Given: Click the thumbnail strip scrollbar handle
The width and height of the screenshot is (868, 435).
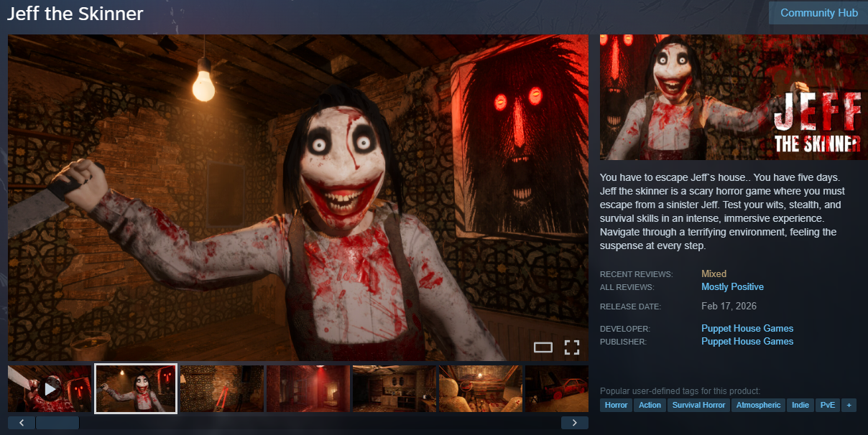Looking at the screenshot, I should click(57, 423).
